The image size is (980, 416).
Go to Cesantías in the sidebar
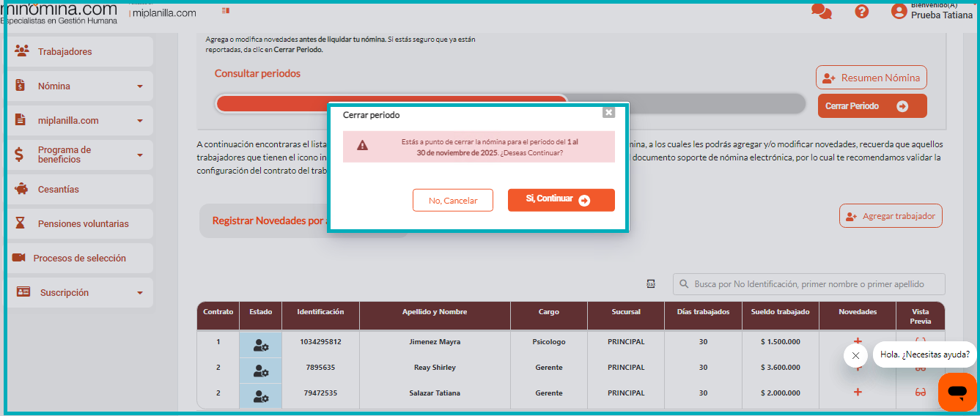coord(58,190)
